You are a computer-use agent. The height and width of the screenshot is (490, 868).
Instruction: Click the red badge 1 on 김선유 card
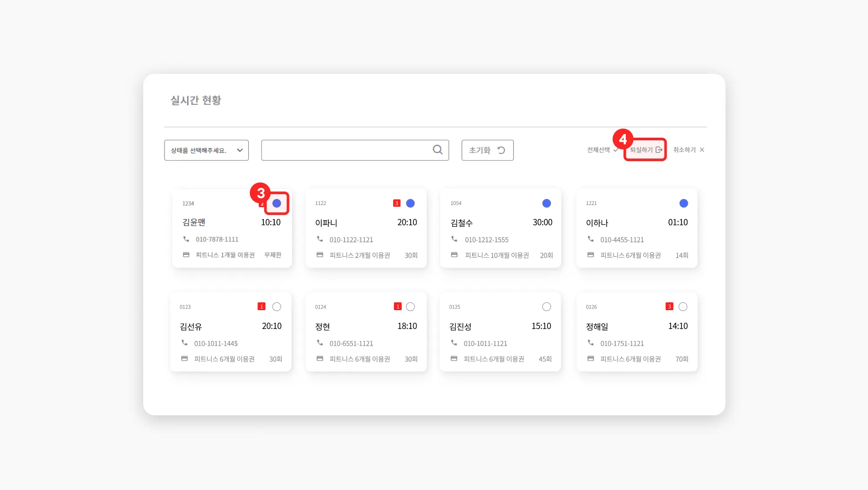[261, 307]
